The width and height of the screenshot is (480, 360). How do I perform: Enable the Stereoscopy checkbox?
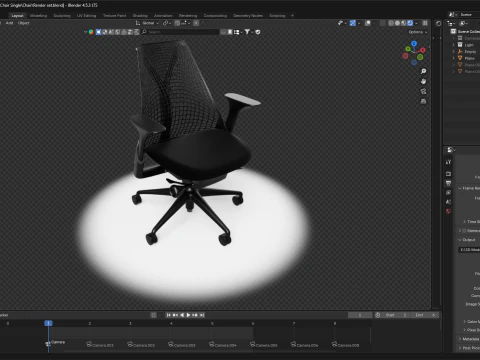pyautogui.click(x=464, y=230)
